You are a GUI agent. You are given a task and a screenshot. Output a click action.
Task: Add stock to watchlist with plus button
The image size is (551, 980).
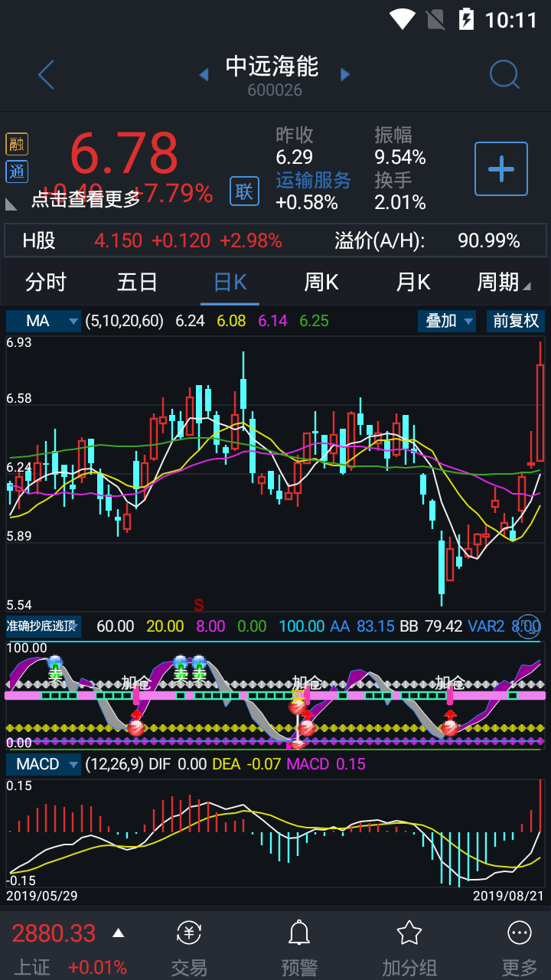pyautogui.click(x=501, y=168)
